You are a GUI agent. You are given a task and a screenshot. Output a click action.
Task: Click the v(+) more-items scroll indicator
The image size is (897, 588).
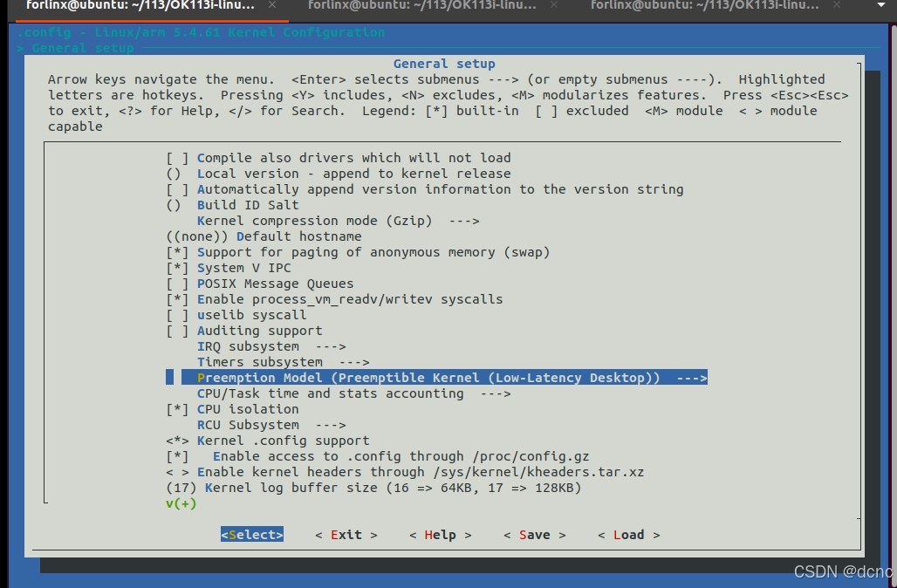[x=181, y=504]
